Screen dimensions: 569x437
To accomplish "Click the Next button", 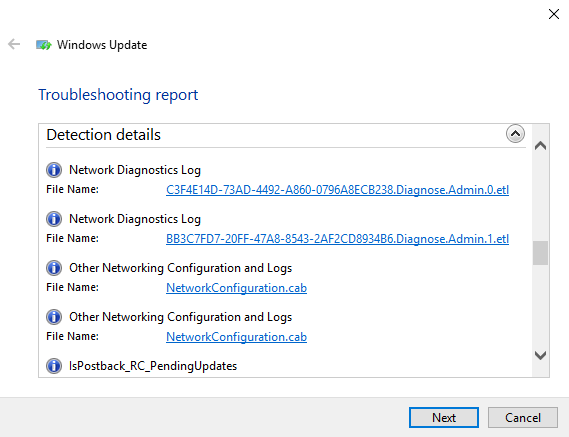I will click(444, 417).
